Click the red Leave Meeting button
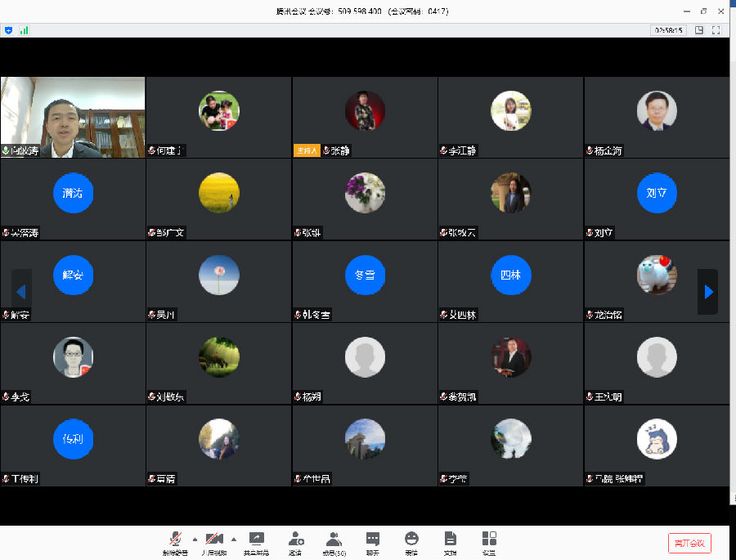Image resolution: width=736 pixels, height=560 pixels. [x=689, y=543]
